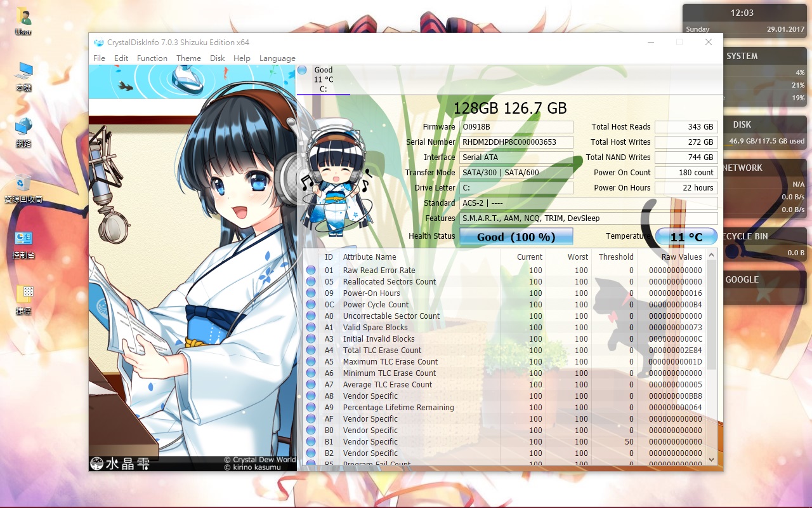Click the Raw Values column header
The height and width of the screenshot is (508, 812).
(671, 257)
